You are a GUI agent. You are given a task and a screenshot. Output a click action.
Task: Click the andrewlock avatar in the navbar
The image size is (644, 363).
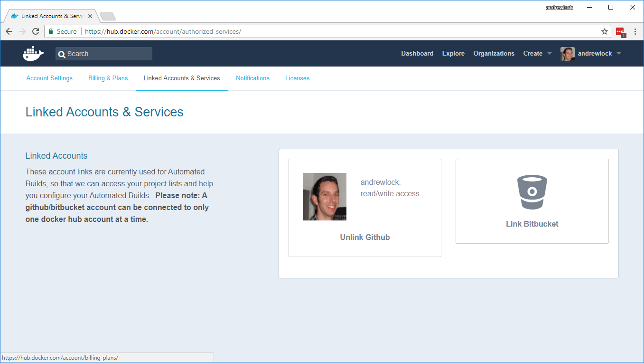pos(568,54)
